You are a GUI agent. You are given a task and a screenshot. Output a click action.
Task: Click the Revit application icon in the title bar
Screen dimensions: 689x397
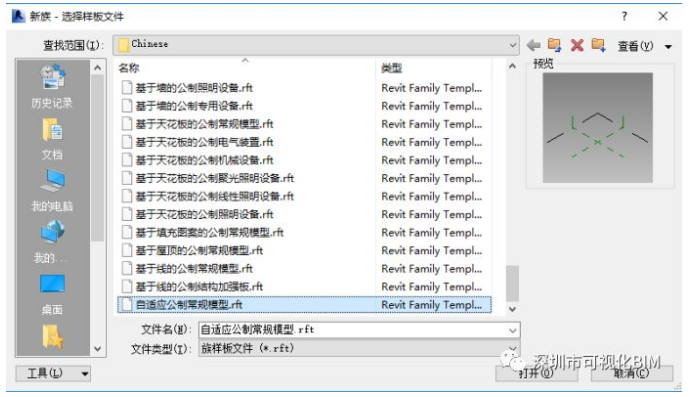coord(18,16)
